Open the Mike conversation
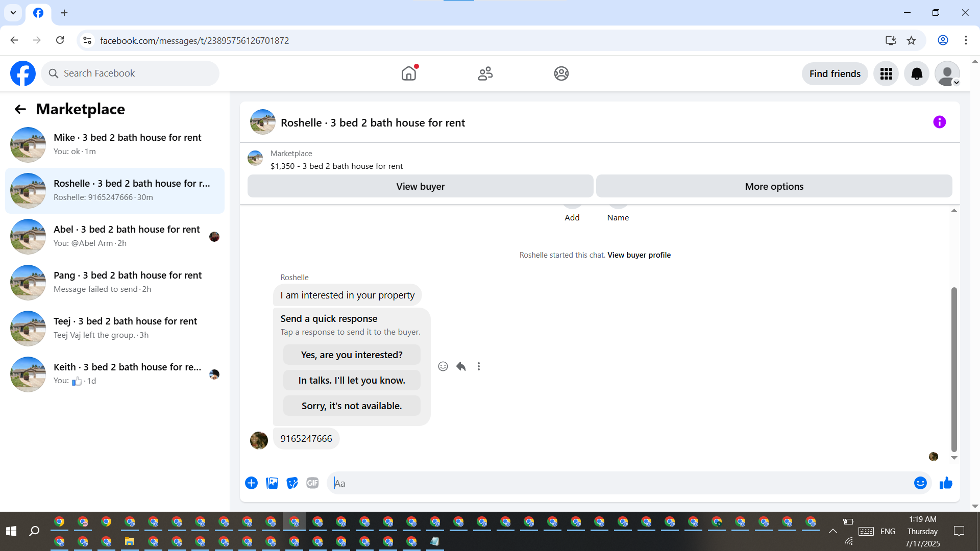 pos(115,144)
